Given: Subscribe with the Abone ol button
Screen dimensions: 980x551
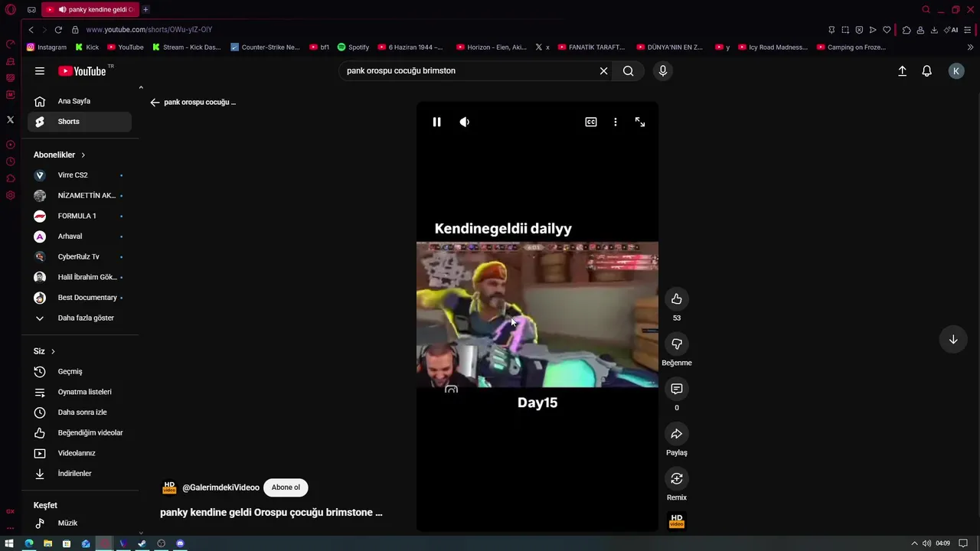Looking at the screenshot, I should pyautogui.click(x=286, y=487).
